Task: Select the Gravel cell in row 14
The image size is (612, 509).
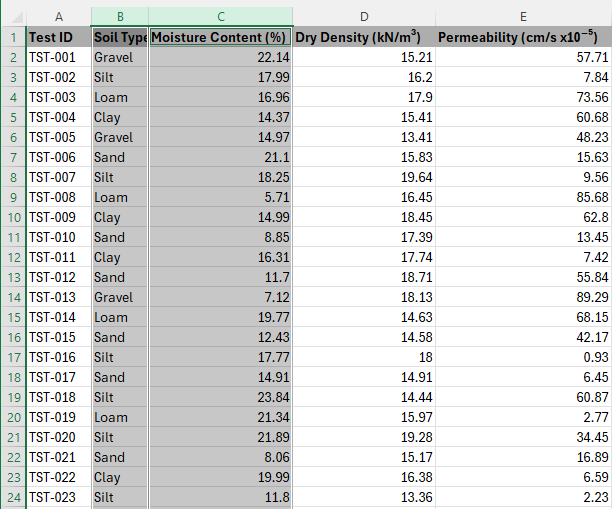Action: (120, 297)
